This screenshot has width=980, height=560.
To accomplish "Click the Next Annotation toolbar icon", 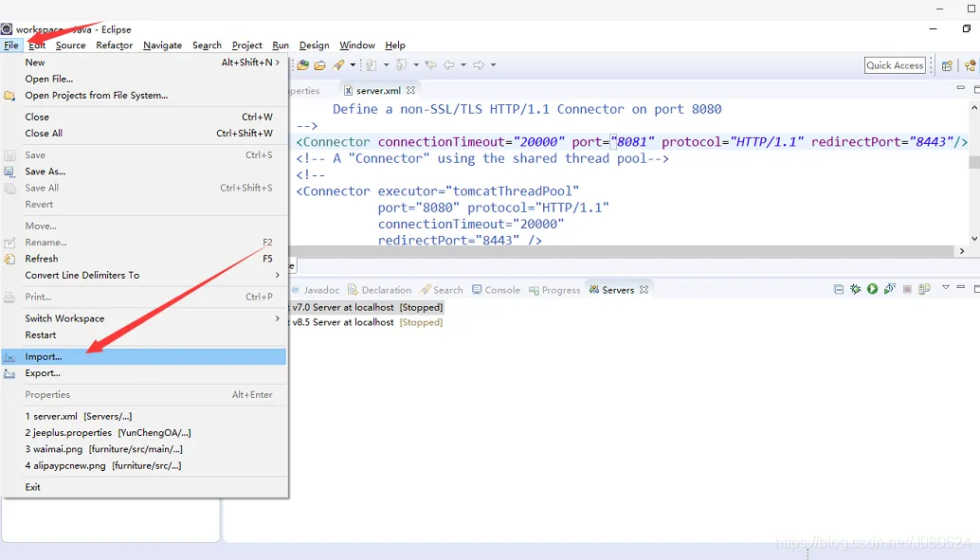I will point(372,65).
